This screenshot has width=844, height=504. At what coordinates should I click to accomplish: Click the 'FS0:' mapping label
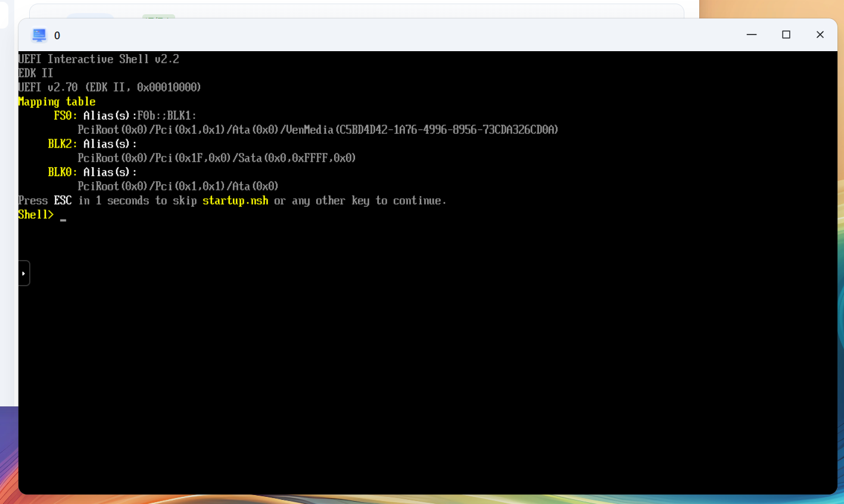pos(66,115)
